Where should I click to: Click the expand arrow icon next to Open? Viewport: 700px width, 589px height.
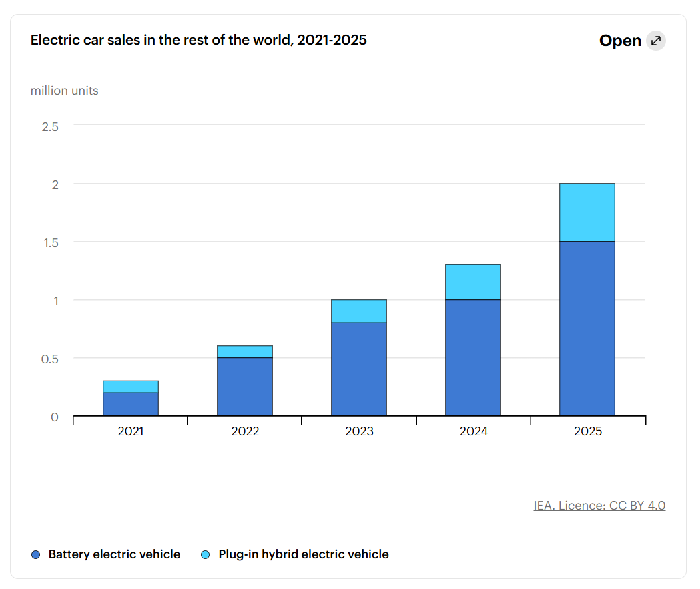click(x=656, y=41)
